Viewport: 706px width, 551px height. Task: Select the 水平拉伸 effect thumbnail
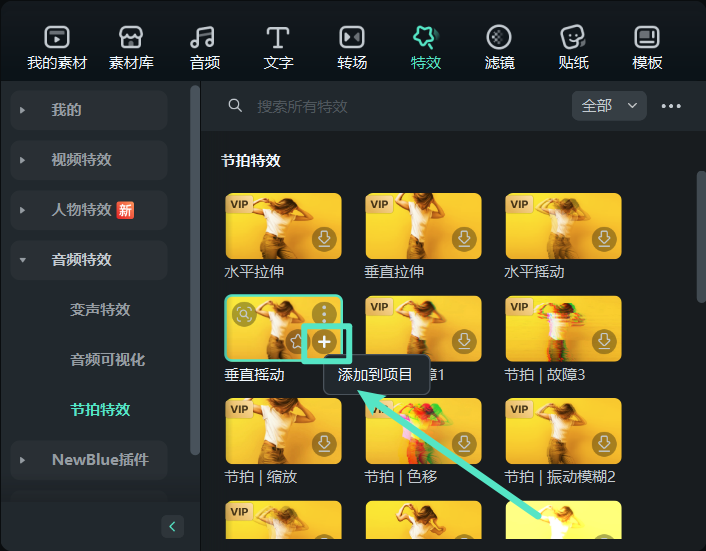pyautogui.click(x=284, y=226)
